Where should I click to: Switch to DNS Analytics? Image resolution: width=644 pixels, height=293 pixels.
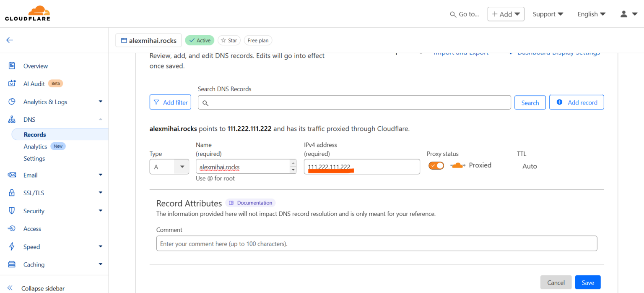point(35,146)
